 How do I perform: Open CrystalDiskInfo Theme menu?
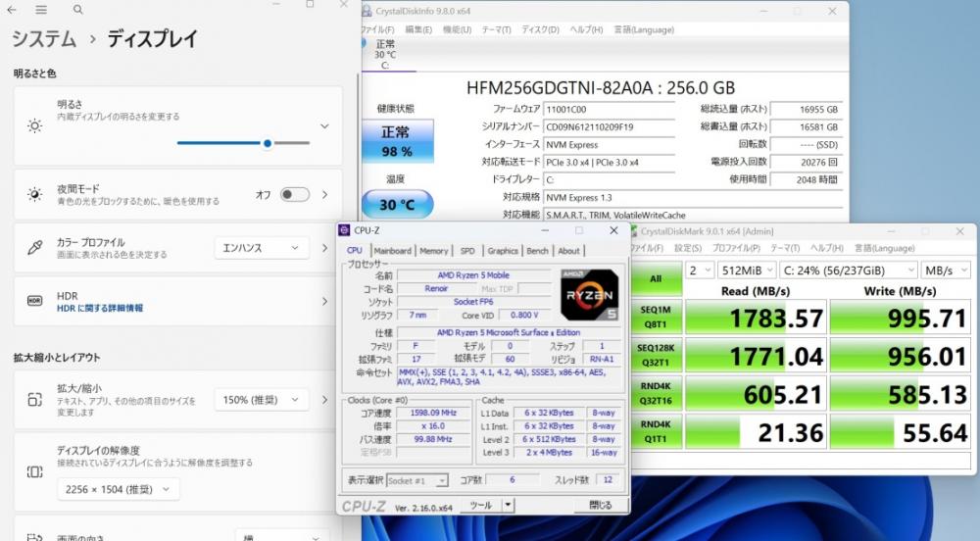[x=496, y=29]
